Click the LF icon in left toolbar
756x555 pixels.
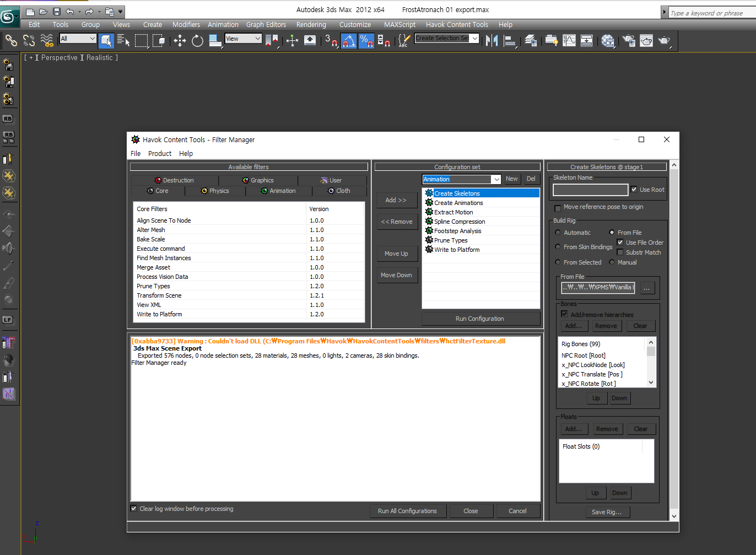(8, 320)
